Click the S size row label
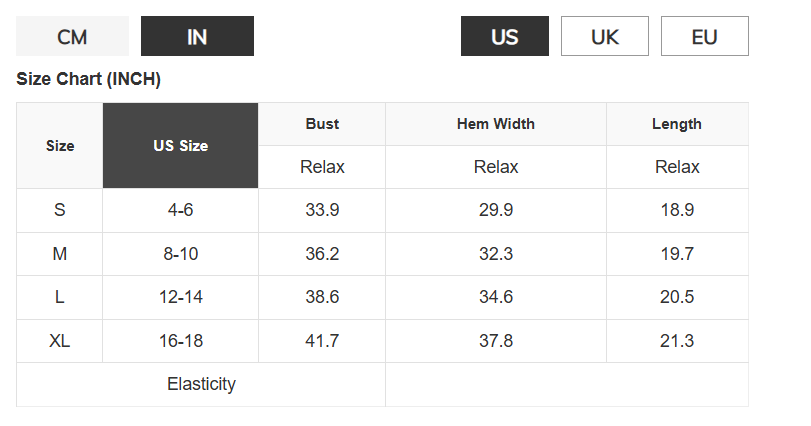 point(59,210)
